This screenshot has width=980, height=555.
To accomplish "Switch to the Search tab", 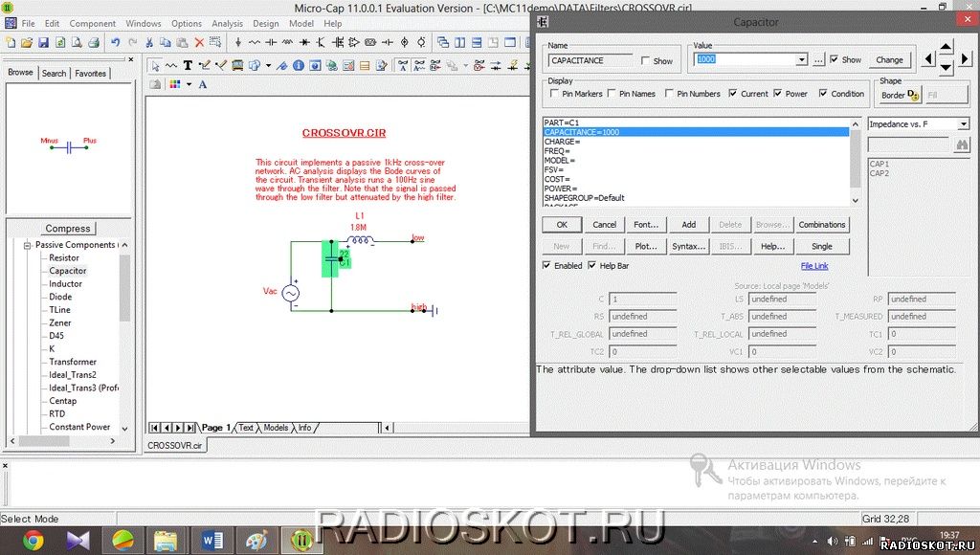I will [x=54, y=73].
